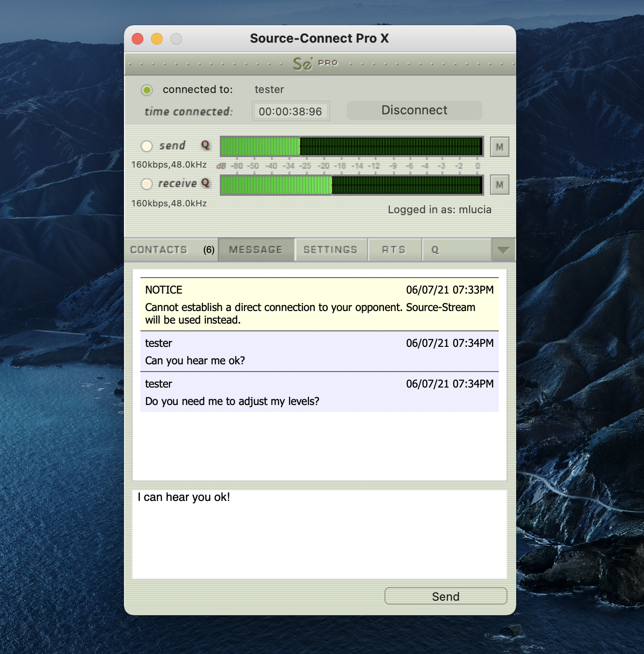Screen dimensions: 644x654
Task: Mute the send channel with M button
Action: [499, 147]
